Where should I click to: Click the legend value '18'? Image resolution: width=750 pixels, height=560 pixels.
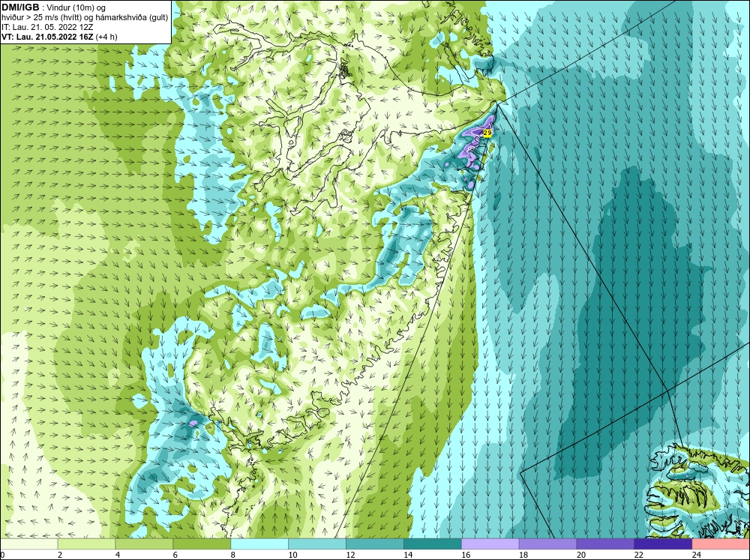523,555
